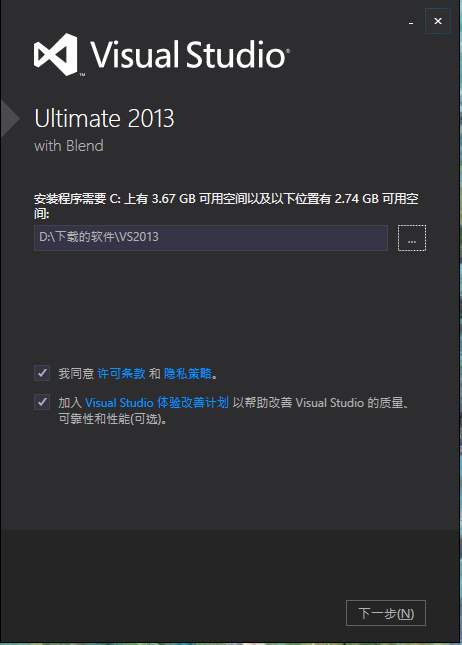Click the Visual Studio infinity logo icon
Image resolution: width=462 pixels, height=645 pixels.
click(56, 55)
